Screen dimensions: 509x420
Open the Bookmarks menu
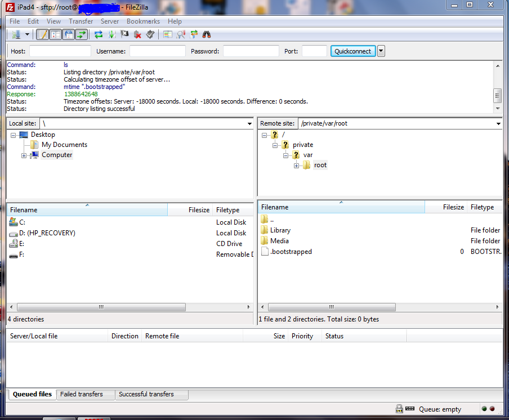(x=143, y=21)
